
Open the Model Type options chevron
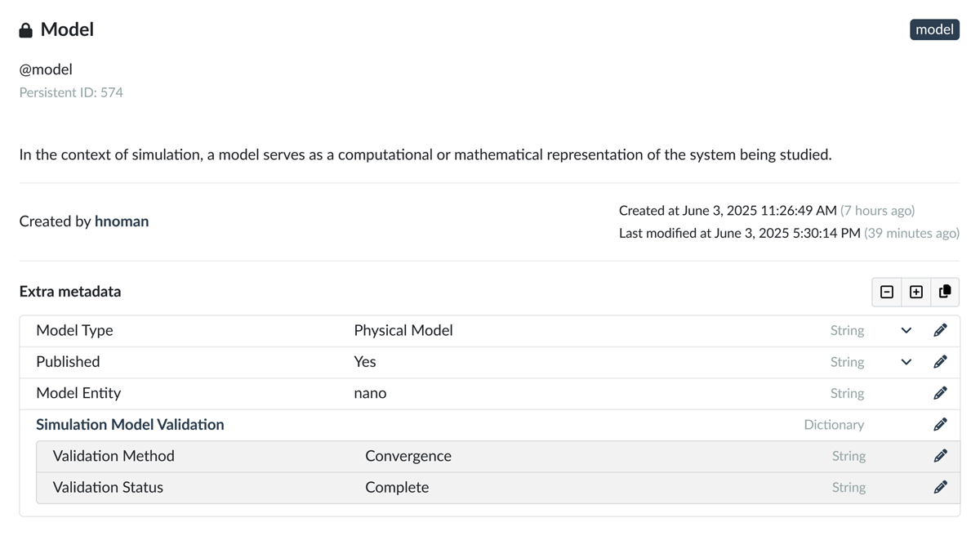coord(906,331)
